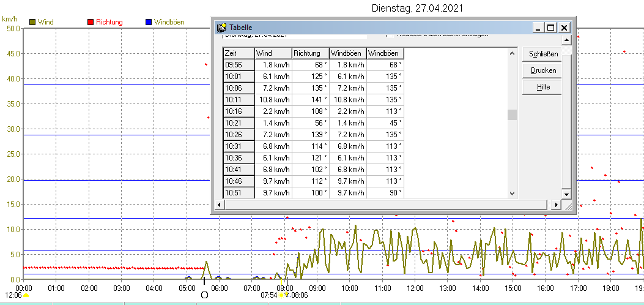644x305 pixels.
Task: Click the 112 ° direction cell
Action: tap(311, 181)
